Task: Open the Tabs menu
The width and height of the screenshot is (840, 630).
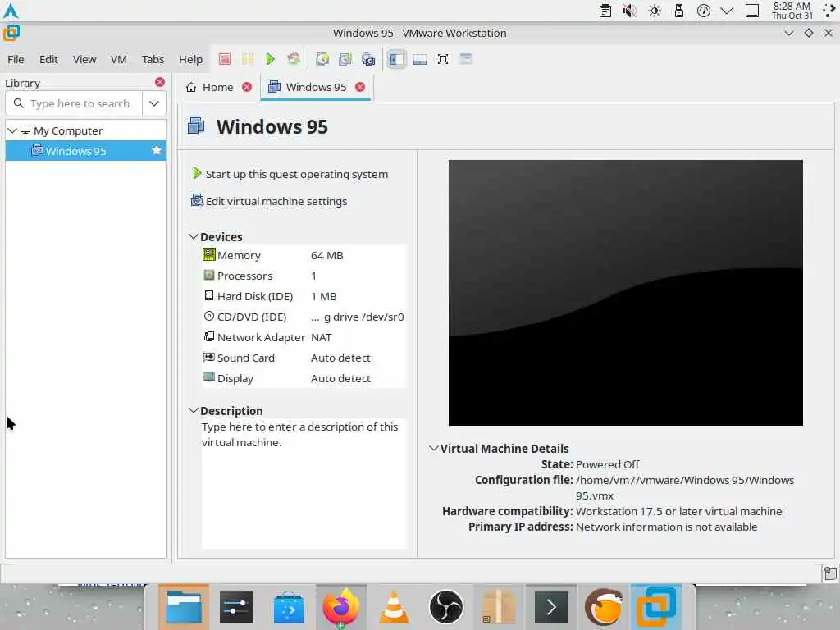Action: click(x=153, y=59)
